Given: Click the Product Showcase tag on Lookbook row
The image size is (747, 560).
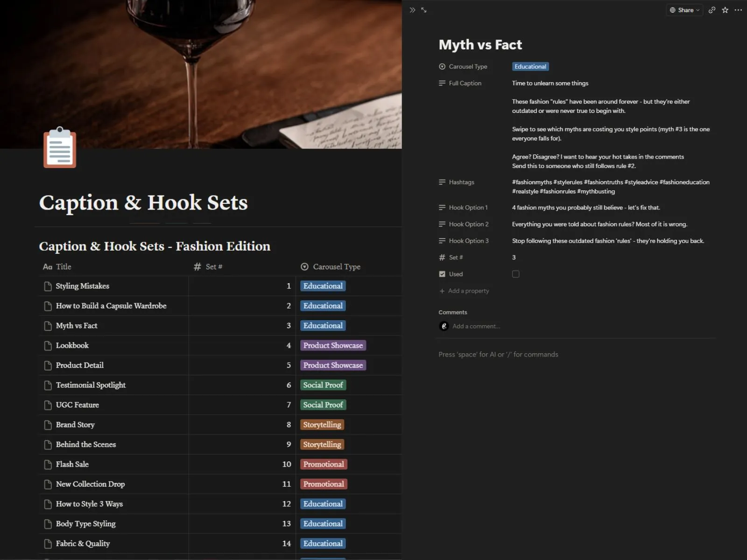Looking at the screenshot, I should pos(333,345).
